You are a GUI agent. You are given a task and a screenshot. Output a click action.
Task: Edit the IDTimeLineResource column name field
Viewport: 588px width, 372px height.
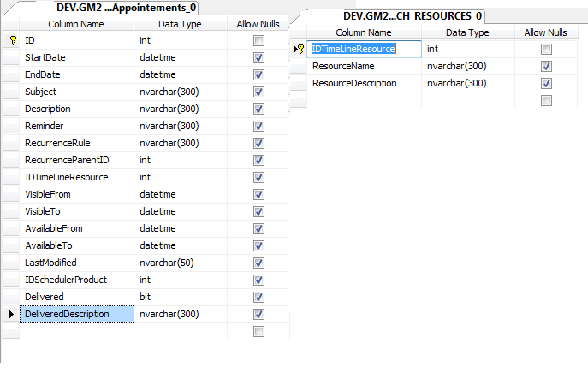point(365,49)
